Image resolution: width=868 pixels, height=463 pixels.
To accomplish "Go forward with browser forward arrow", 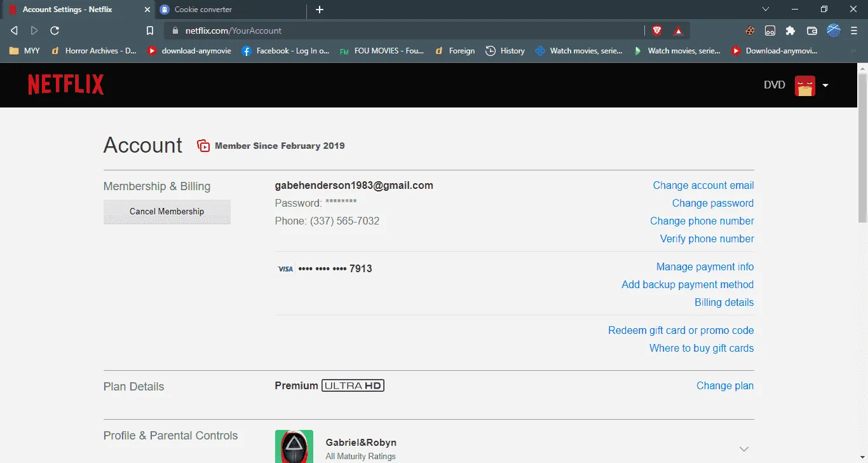I will pyautogui.click(x=34, y=31).
